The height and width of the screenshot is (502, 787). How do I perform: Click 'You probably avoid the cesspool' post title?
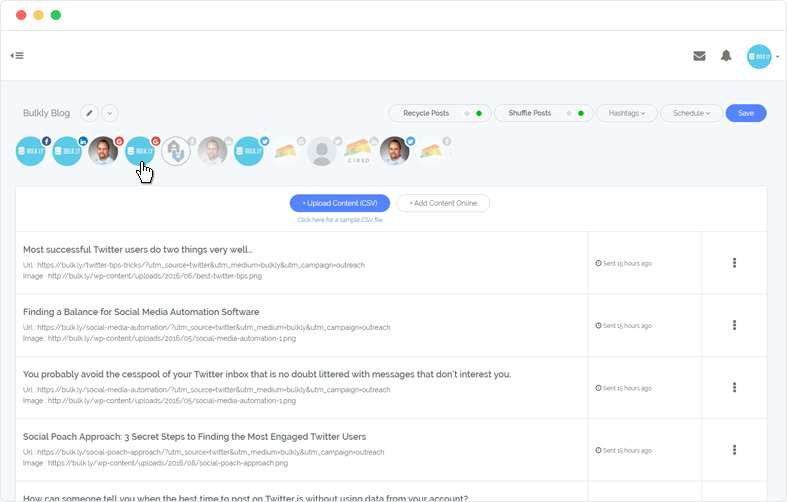267,374
